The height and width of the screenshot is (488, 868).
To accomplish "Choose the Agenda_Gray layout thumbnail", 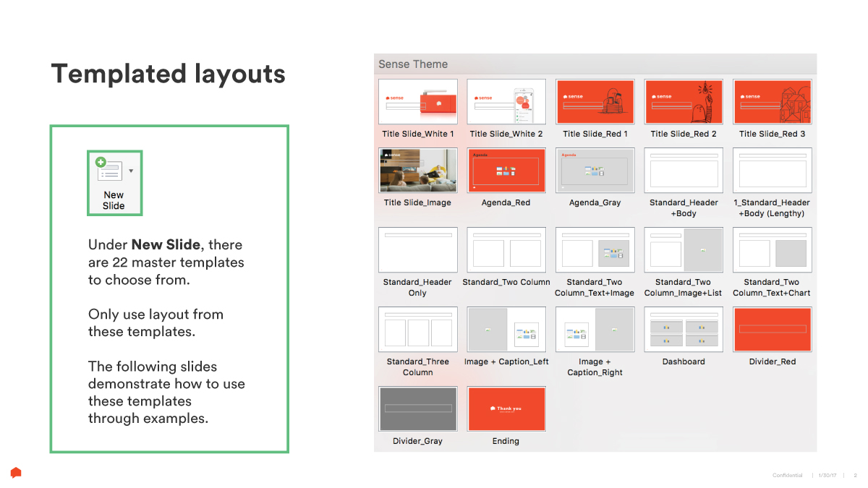I will (x=595, y=171).
